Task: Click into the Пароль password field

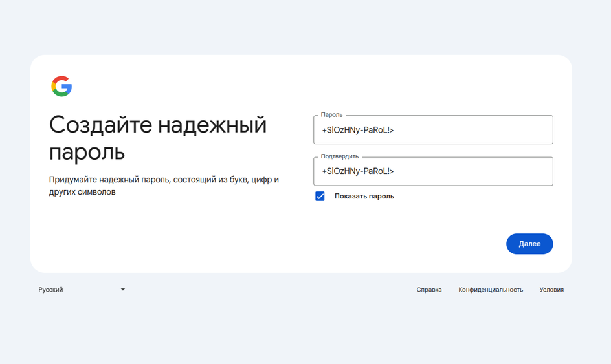Action: point(433,130)
